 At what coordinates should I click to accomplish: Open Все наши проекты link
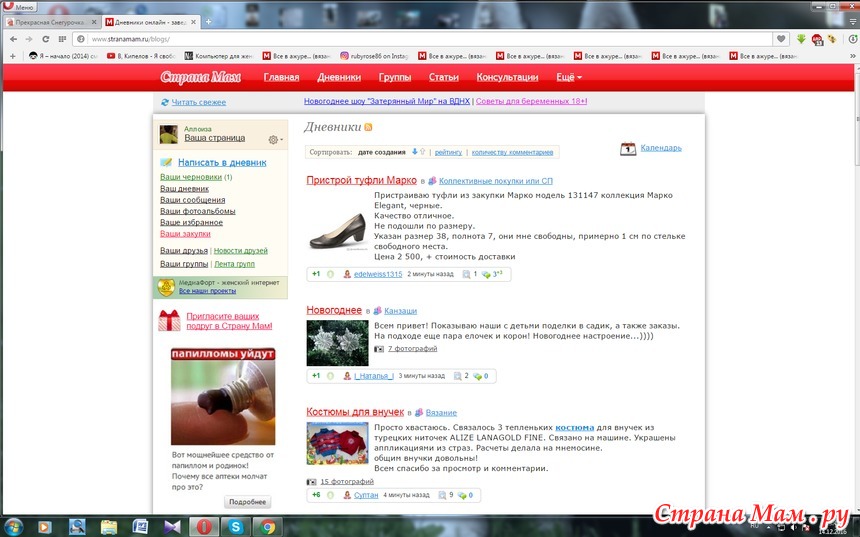[207, 291]
